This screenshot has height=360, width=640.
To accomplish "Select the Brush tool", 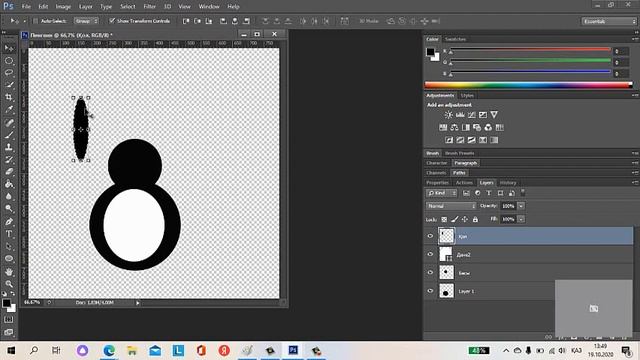I will pos(9,135).
